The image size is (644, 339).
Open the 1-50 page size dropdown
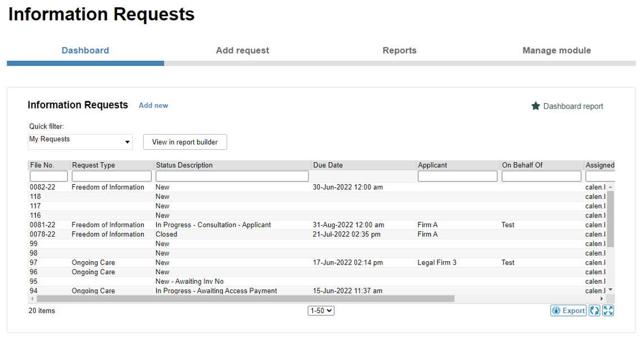[x=321, y=311]
